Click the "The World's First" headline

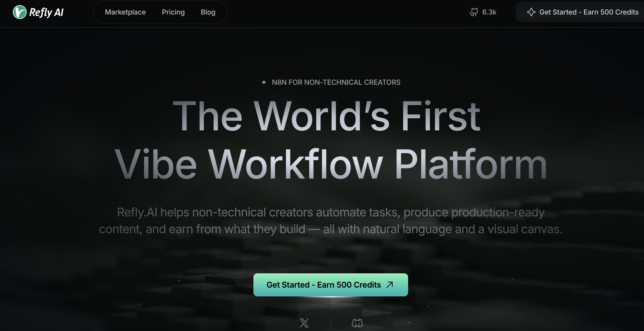point(326,116)
